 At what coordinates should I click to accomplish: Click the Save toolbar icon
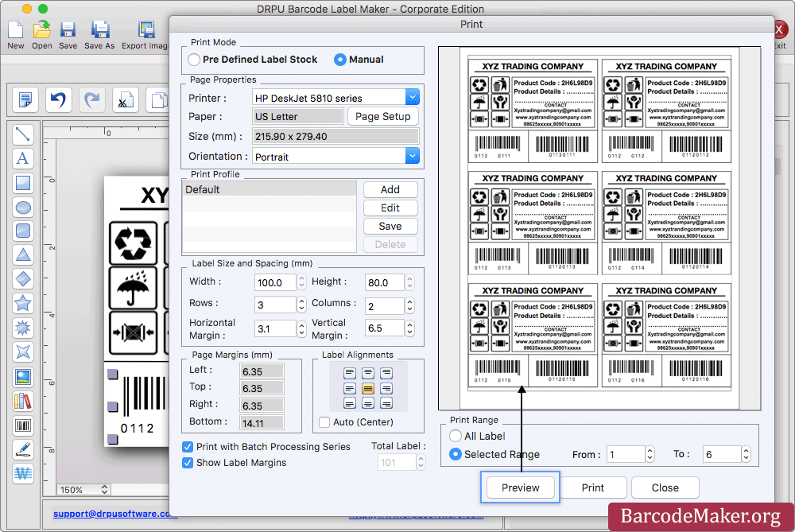pyautogui.click(x=68, y=34)
